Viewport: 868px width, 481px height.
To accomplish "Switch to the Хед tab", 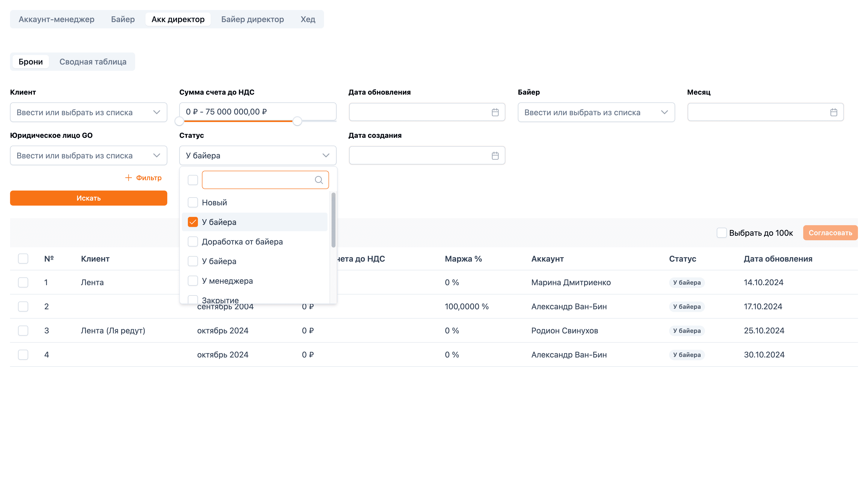I will (x=308, y=19).
